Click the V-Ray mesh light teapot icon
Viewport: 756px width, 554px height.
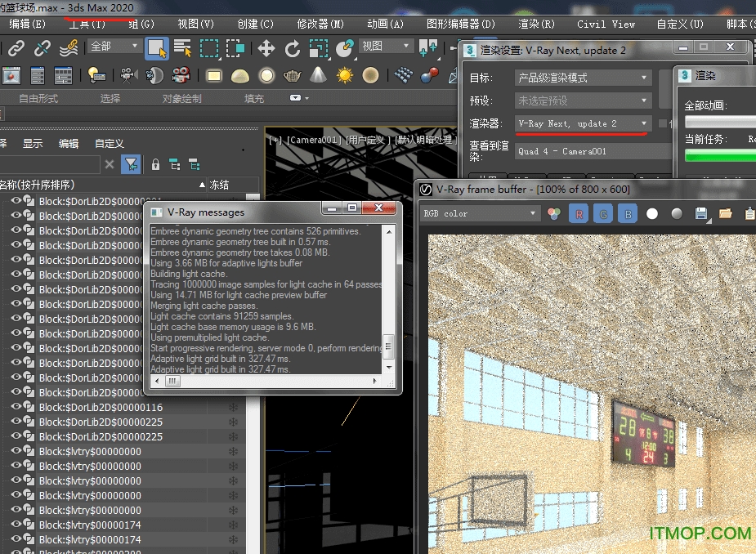click(x=292, y=76)
